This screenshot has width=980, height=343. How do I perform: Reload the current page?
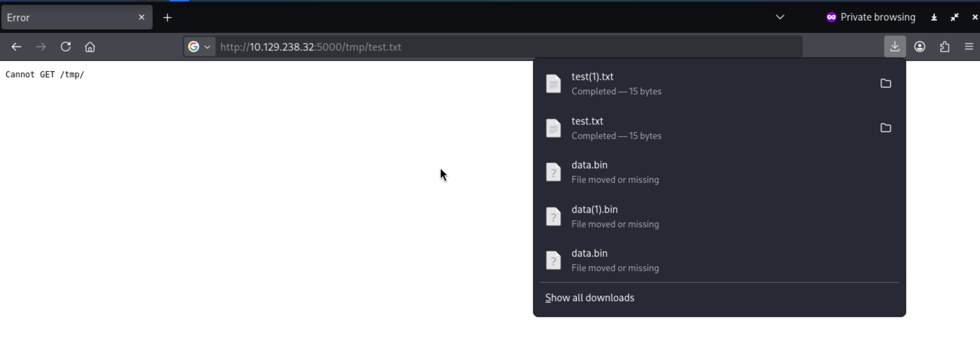coord(65,47)
